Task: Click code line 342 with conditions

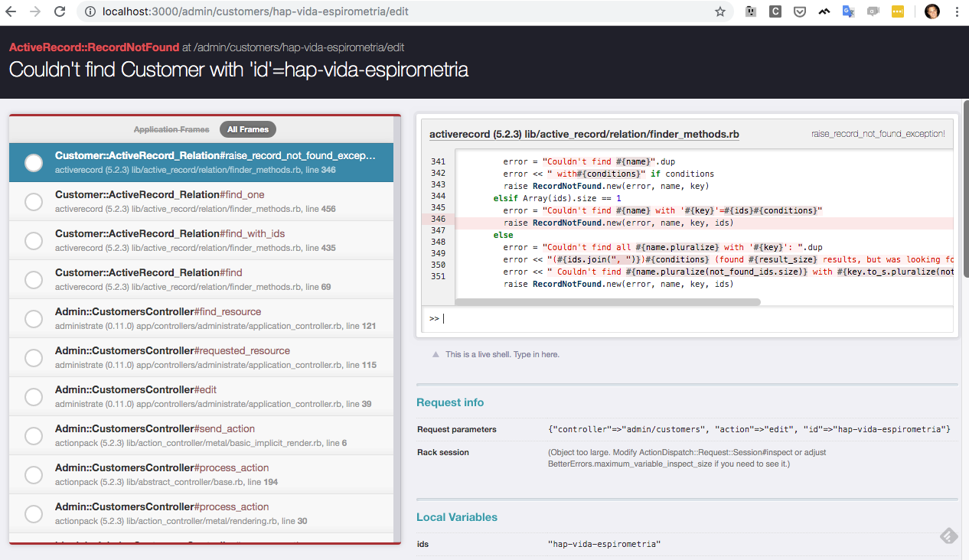Action: tap(608, 174)
